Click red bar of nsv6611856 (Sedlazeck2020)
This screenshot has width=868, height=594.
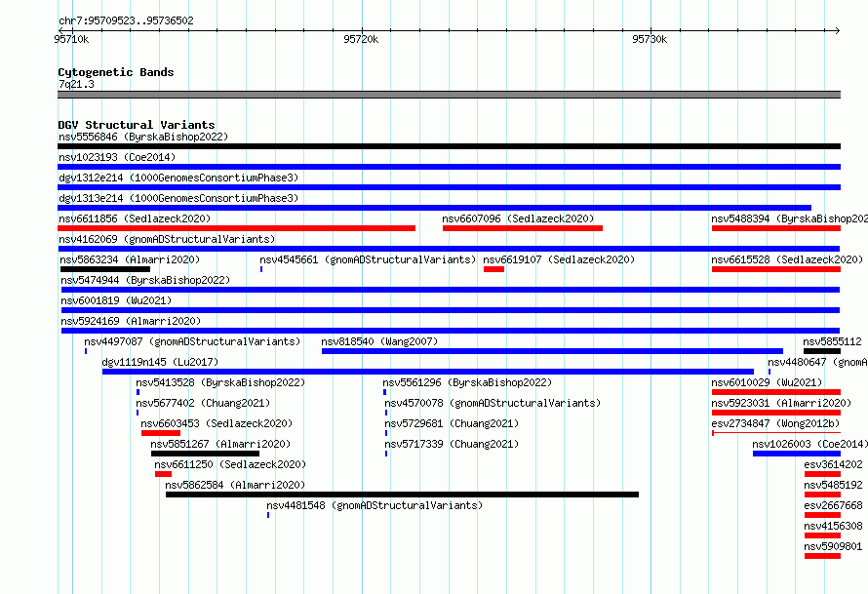point(236,228)
